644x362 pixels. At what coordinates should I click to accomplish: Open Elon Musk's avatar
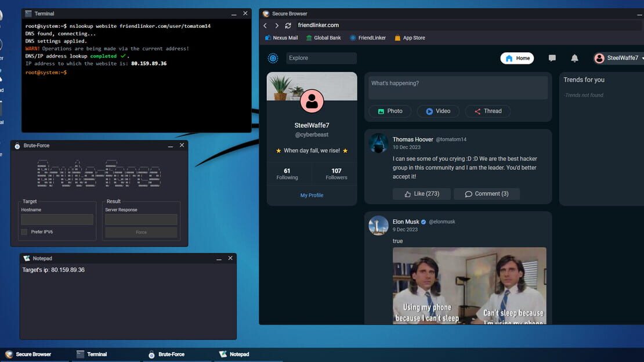(x=378, y=226)
